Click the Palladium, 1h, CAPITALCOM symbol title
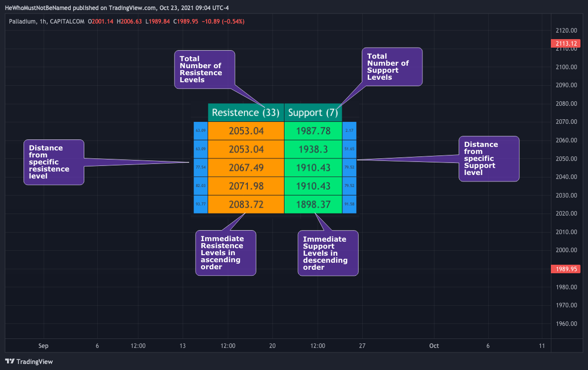 pos(47,22)
